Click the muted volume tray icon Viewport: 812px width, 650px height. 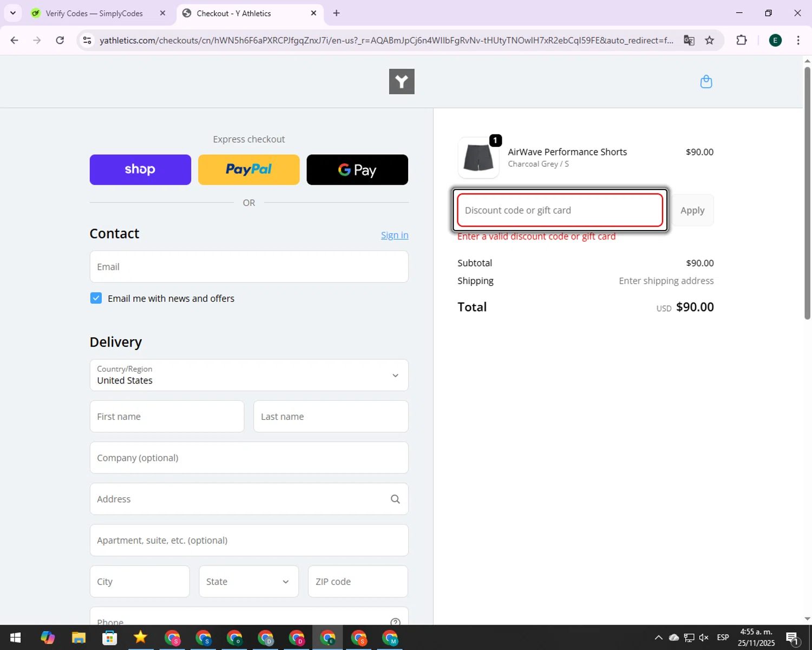[x=704, y=638]
